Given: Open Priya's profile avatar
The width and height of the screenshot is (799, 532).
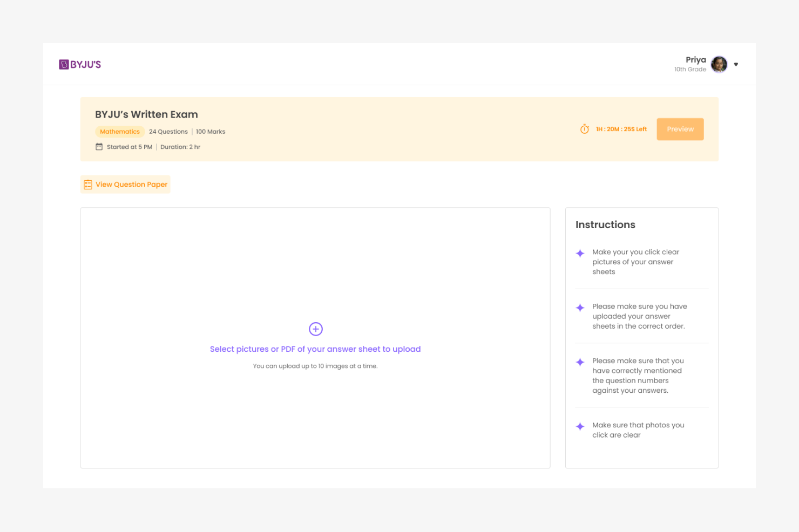Looking at the screenshot, I should [719, 64].
